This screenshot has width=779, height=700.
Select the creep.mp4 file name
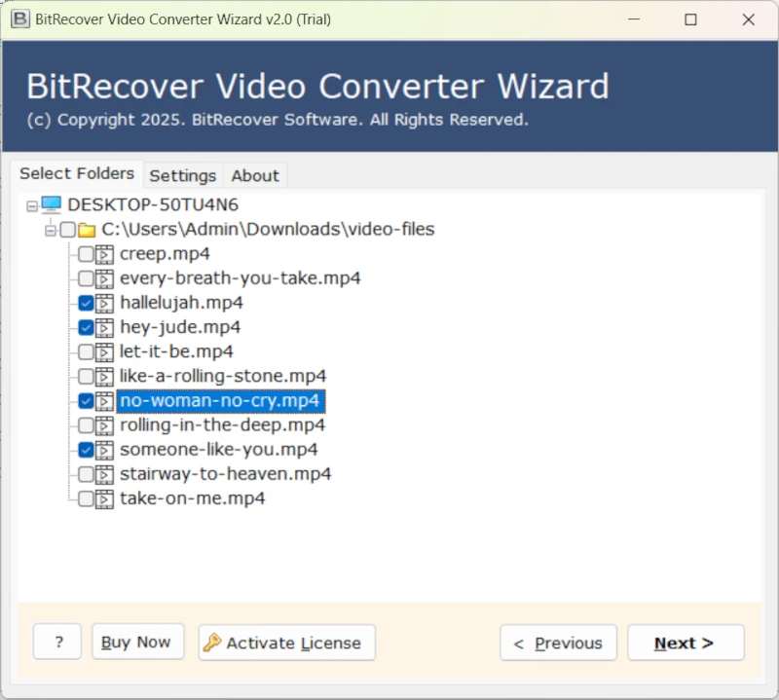tap(165, 254)
